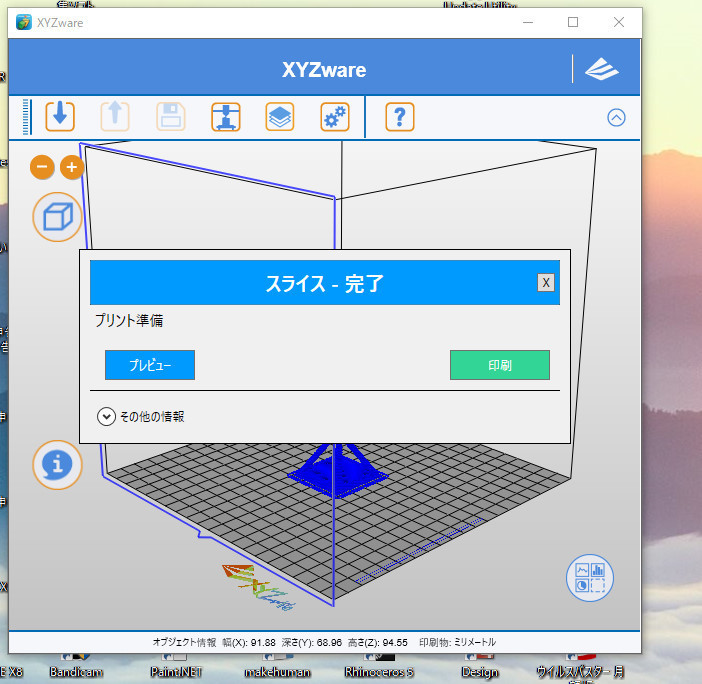The height and width of the screenshot is (684, 702).
Task: Open the 3D view cube icon
Action: pyautogui.click(x=57, y=217)
